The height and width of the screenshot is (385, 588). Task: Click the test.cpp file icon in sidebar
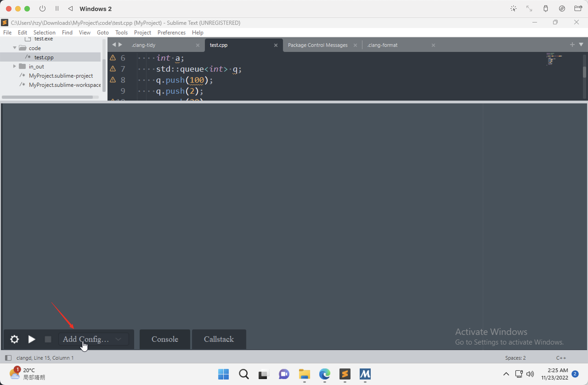pos(28,57)
